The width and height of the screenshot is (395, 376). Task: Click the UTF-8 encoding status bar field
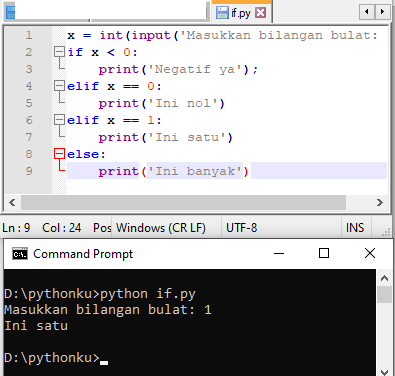coord(242,228)
